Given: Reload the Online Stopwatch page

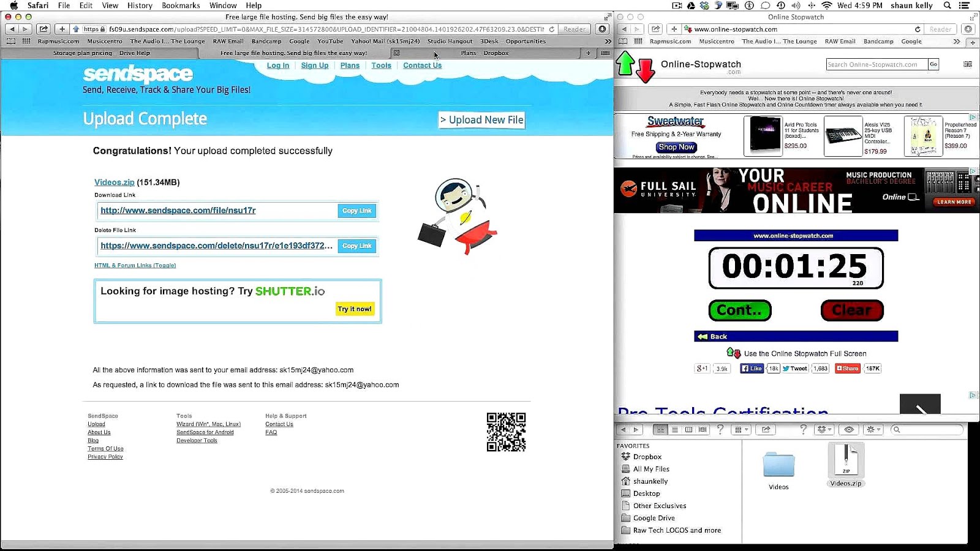Looking at the screenshot, I should point(918,29).
